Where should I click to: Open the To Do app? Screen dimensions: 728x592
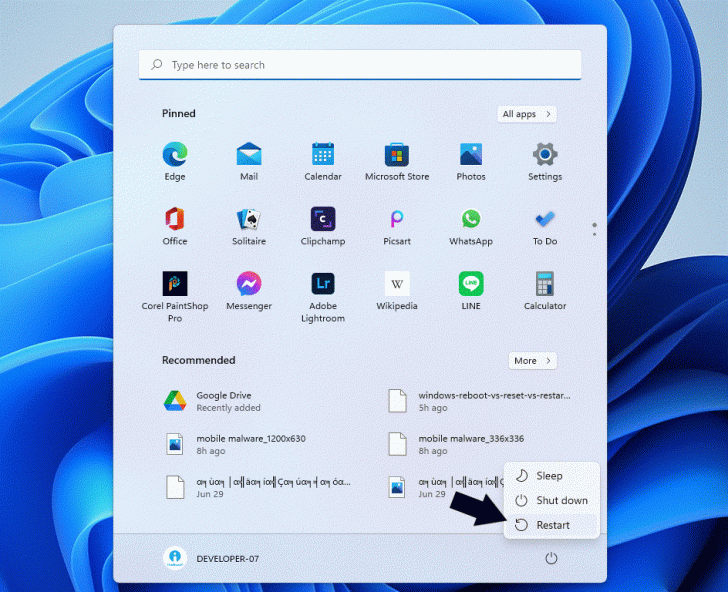point(545,226)
